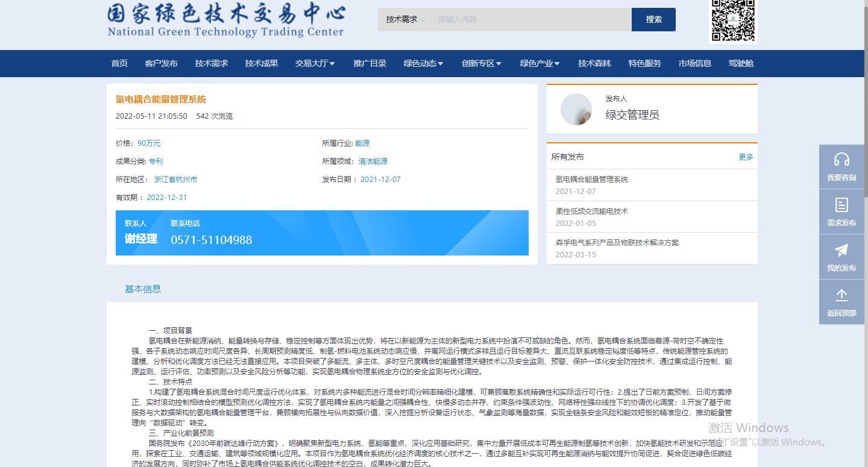Viewport: 868px width, 467px height.
Task: Open the 技术需求 search type dropdown
Action: pyautogui.click(x=406, y=19)
